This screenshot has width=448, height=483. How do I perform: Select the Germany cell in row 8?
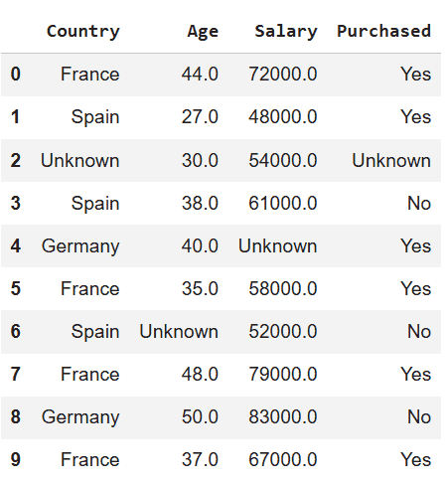(80, 417)
